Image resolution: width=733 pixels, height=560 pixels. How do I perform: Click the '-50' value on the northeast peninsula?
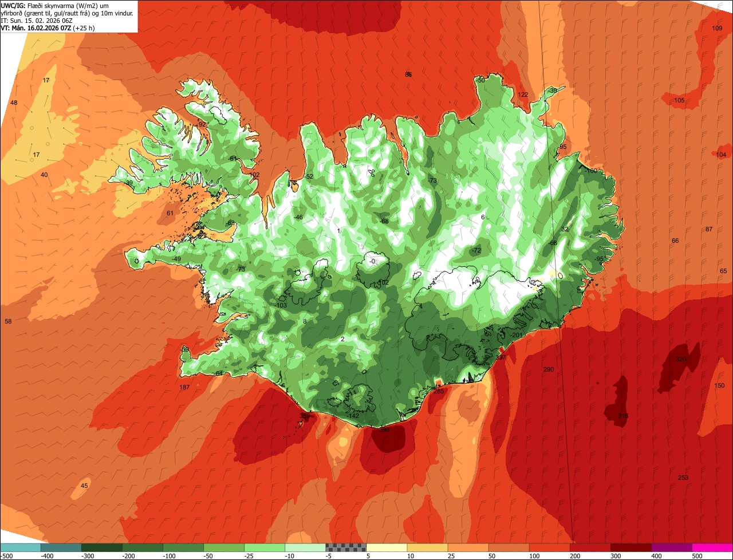click(480, 80)
